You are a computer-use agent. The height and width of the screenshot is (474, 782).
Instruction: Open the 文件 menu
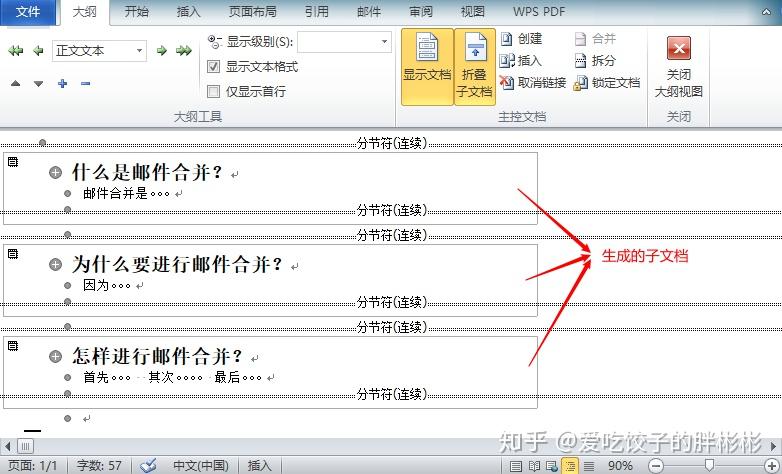(27, 12)
